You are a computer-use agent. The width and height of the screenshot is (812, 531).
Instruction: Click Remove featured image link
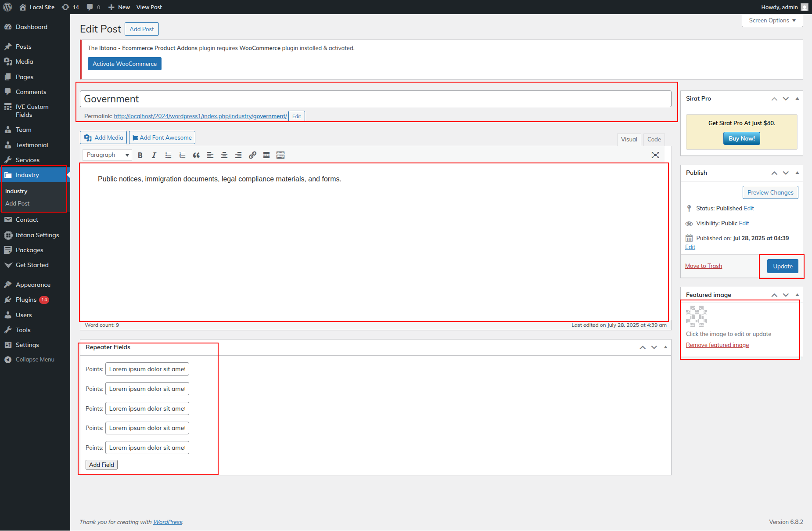[x=717, y=345]
